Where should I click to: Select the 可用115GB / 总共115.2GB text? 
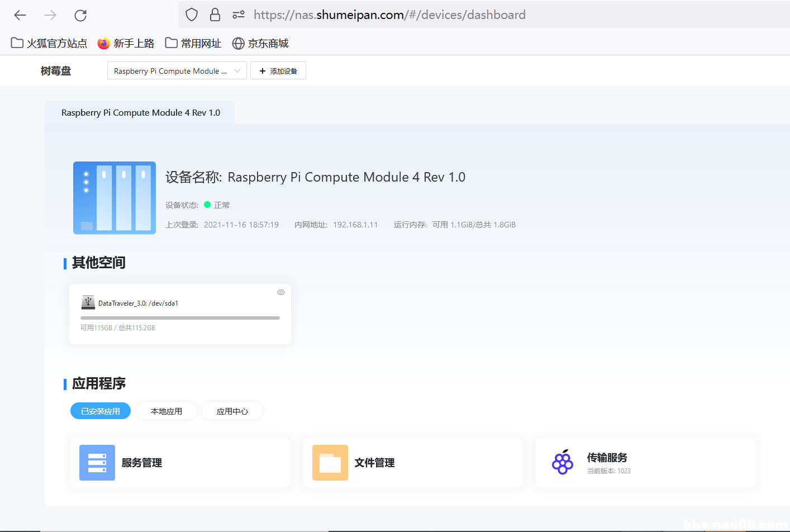pos(118,328)
